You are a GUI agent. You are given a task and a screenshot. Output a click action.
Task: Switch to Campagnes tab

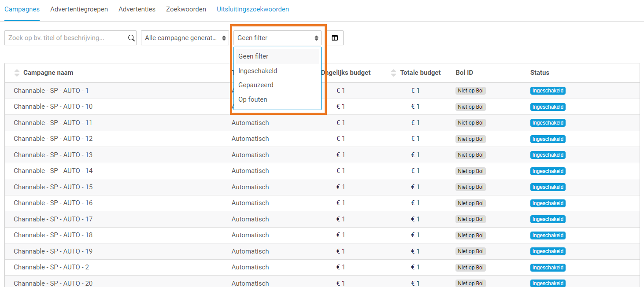click(22, 9)
